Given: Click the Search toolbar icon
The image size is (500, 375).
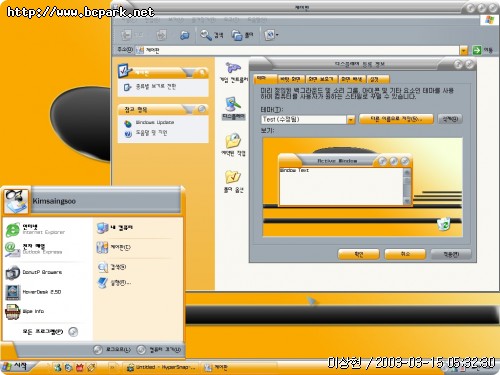Looking at the screenshot, I should coord(212,35).
